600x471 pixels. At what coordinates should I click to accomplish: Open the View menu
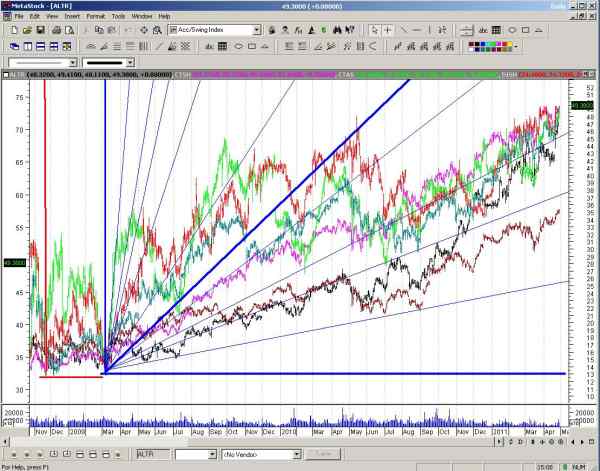click(52, 16)
